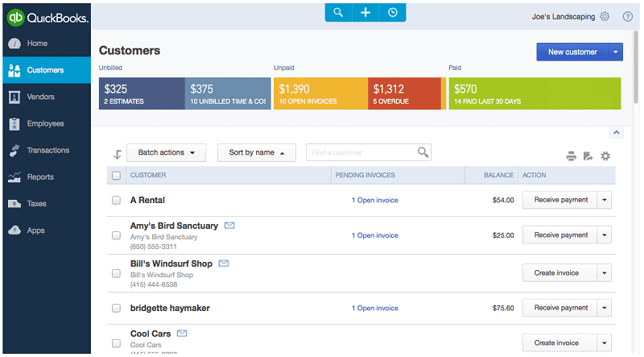Screen dimensions: 644x357
Task: Select the A Rental checkbox
Action: pos(116,201)
